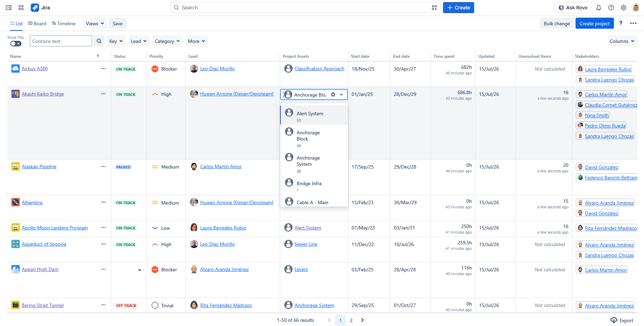Screen dimensions: 644x326
Task: Click the Airbus A380 project avatar icon
Action: click(x=16, y=69)
